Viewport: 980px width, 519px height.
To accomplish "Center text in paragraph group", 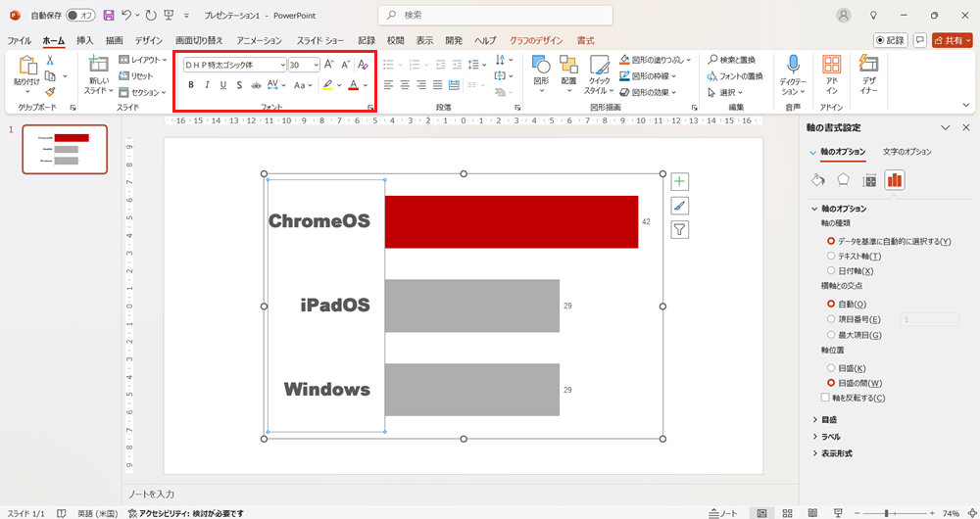I will [405, 85].
